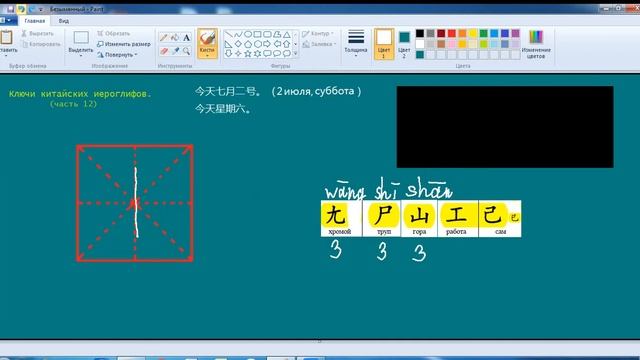Activate Цвет 2 (Color 2) selector
Screen dimensions: 640x360
point(404,44)
